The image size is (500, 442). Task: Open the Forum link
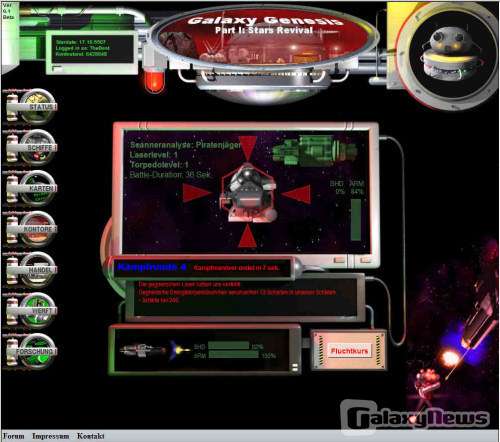click(14, 436)
